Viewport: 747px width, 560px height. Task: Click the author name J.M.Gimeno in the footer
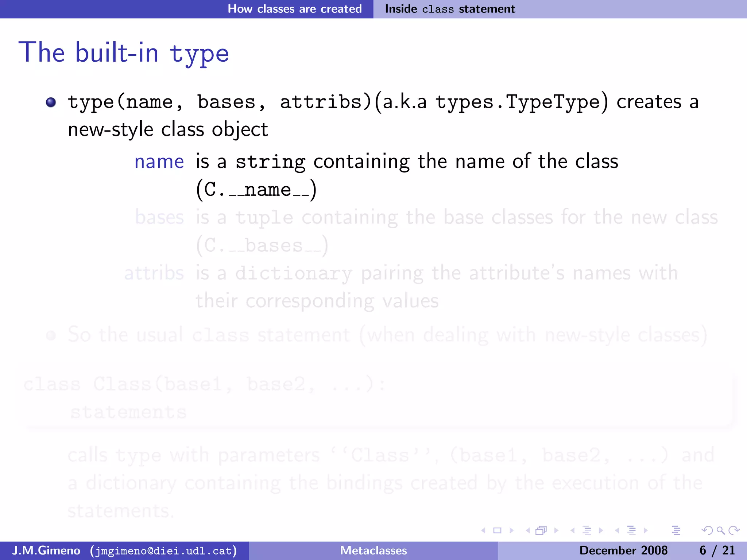coord(46,550)
